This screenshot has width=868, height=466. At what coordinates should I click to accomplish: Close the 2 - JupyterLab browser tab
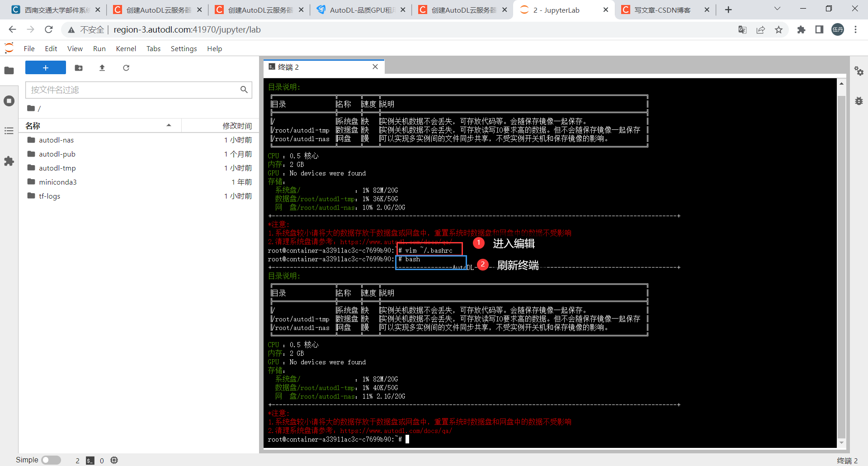606,10
